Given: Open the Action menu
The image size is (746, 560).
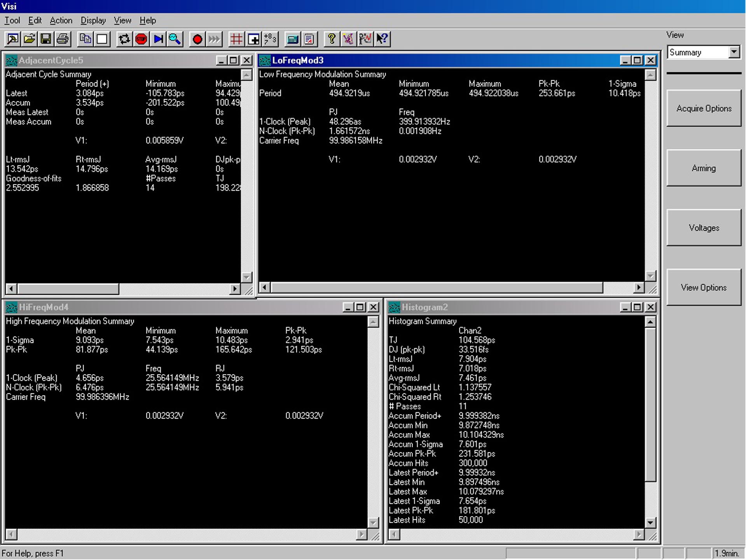Looking at the screenshot, I should click(61, 21).
